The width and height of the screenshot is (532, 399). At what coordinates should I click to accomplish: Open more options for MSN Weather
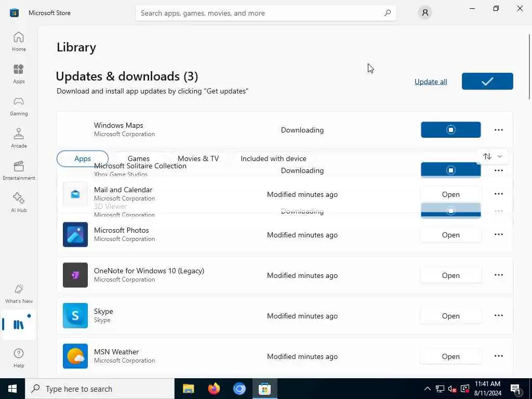coord(498,356)
